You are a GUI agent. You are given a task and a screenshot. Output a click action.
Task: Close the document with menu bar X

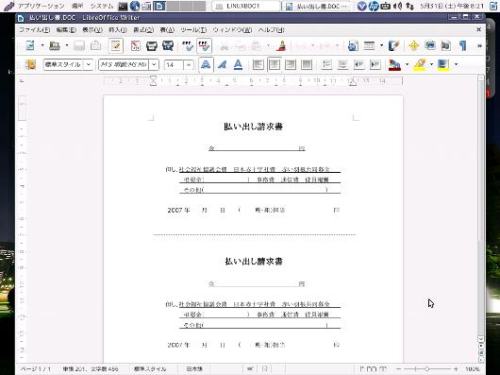click(479, 29)
